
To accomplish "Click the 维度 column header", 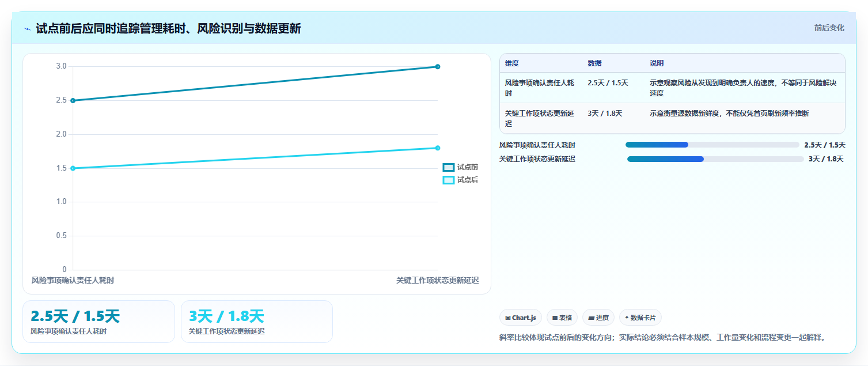I will pos(512,63).
